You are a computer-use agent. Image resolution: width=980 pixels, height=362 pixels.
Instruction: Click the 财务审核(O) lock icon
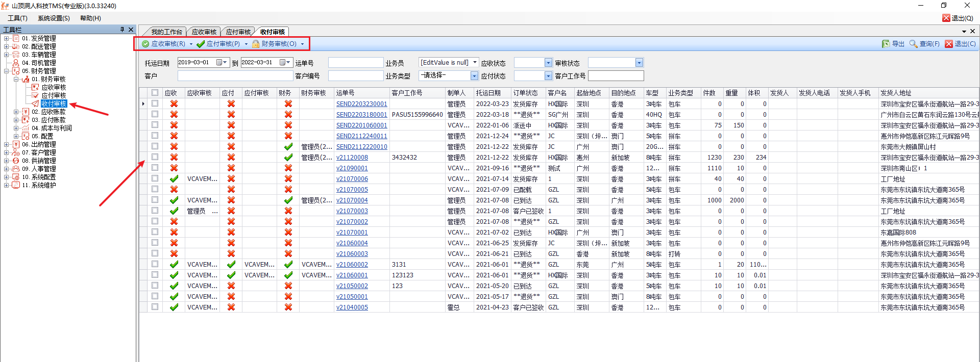tap(256, 44)
